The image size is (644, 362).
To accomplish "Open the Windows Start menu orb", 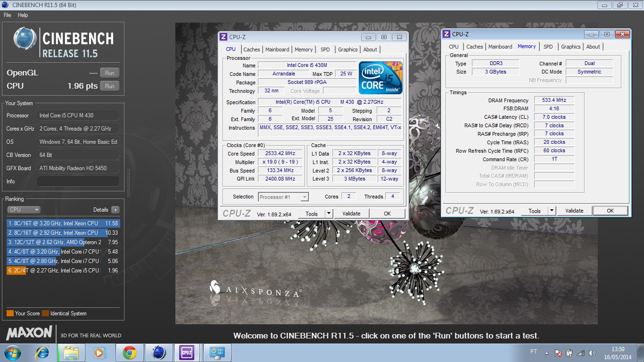I will coord(12,353).
